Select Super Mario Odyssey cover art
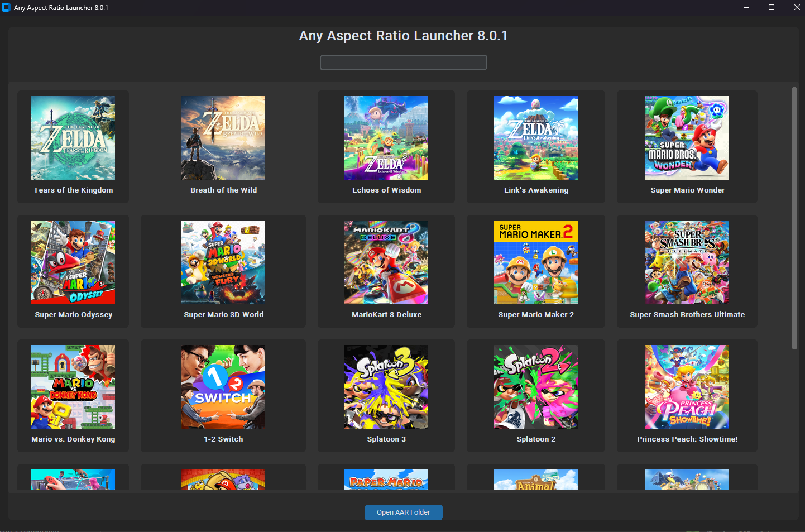This screenshot has width=805, height=532. (x=73, y=262)
